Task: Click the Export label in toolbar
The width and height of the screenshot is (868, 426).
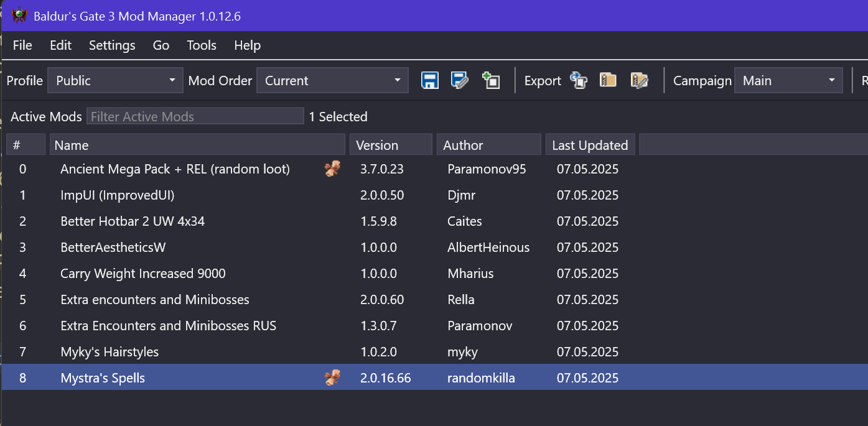Action: pyautogui.click(x=543, y=81)
